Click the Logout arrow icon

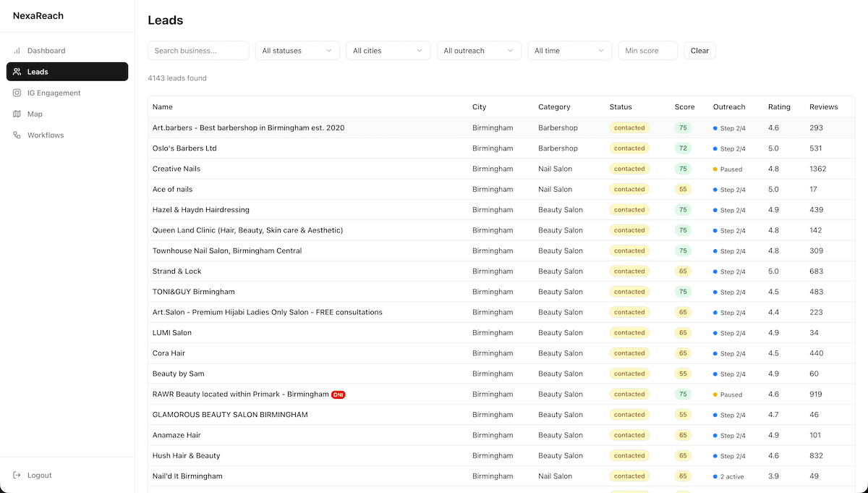coord(17,475)
